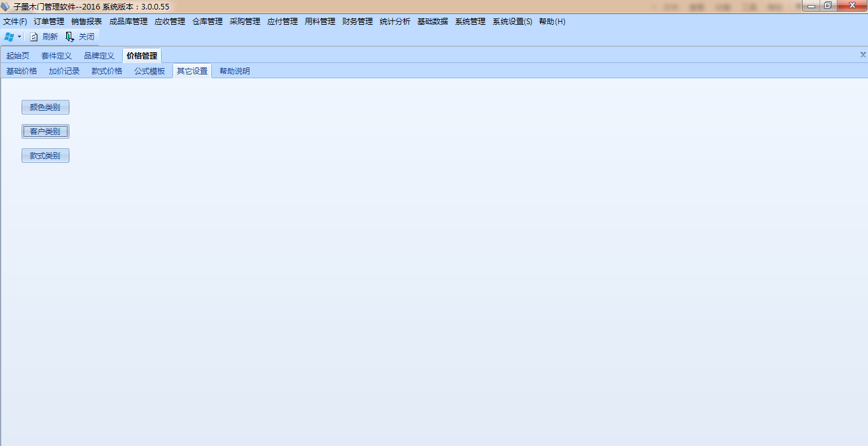Select the 公式模板 sub-tab
This screenshot has height=446, width=868.
pos(150,71)
